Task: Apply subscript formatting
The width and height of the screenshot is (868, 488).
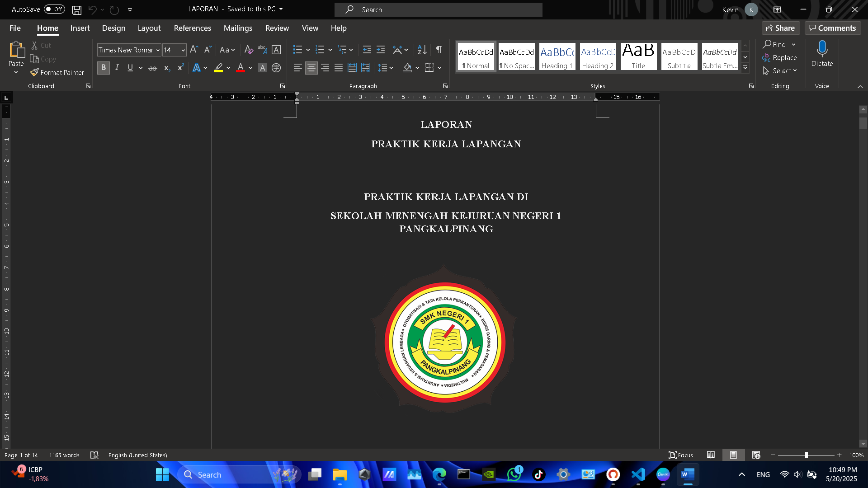Action: 167,68
